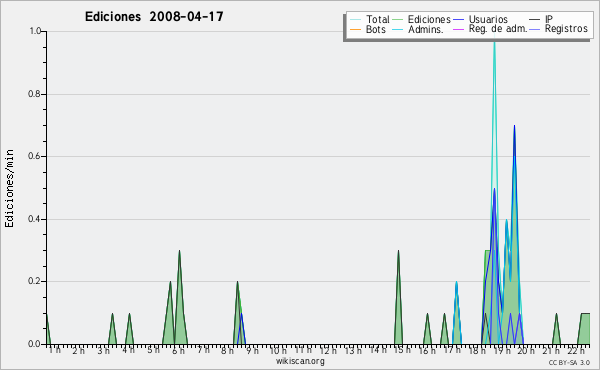
Task: Click the '6 h' x-axis label
Action: 178,350
